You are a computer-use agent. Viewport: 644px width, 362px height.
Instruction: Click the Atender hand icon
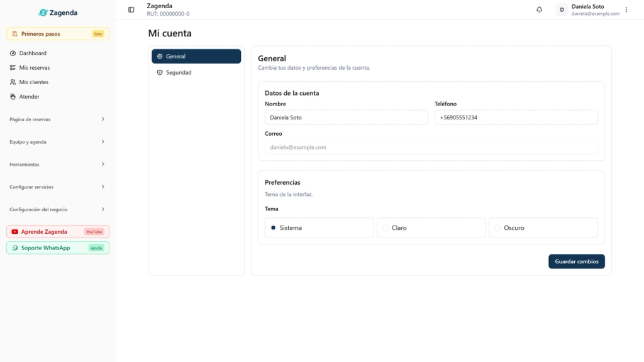tap(13, 96)
